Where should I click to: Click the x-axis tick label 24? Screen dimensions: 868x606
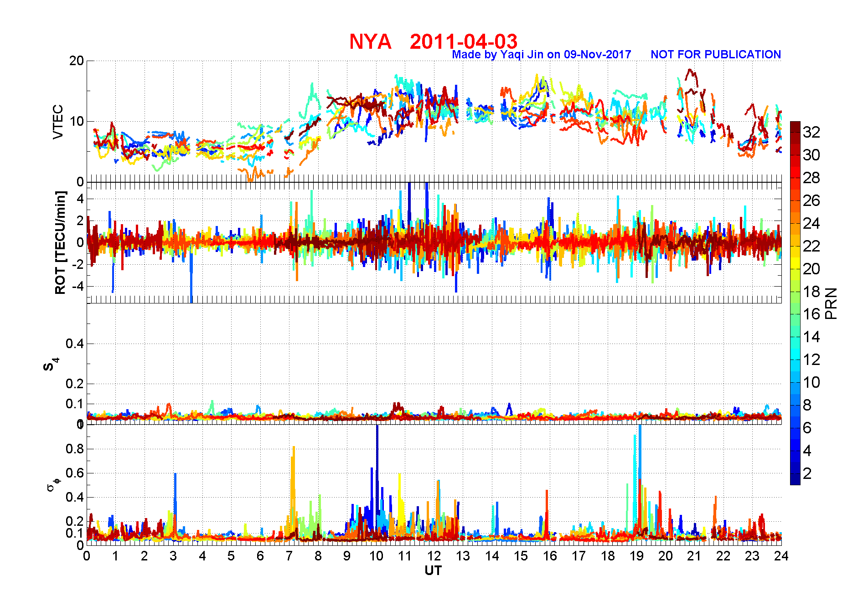(x=781, y=556)
